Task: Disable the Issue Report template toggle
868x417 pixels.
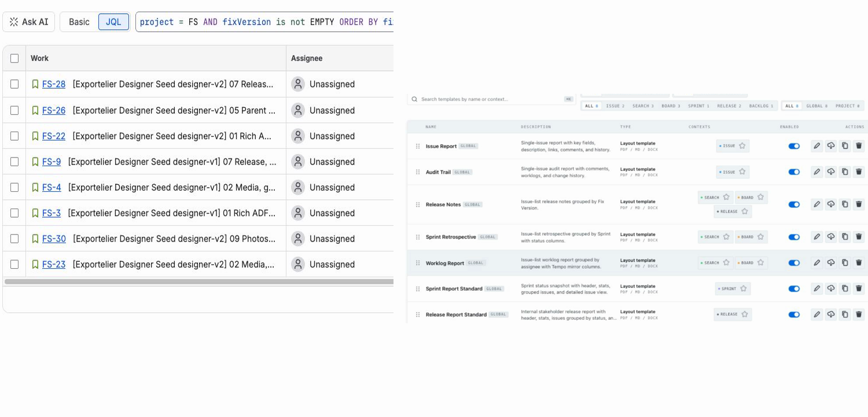Action: 794,146
